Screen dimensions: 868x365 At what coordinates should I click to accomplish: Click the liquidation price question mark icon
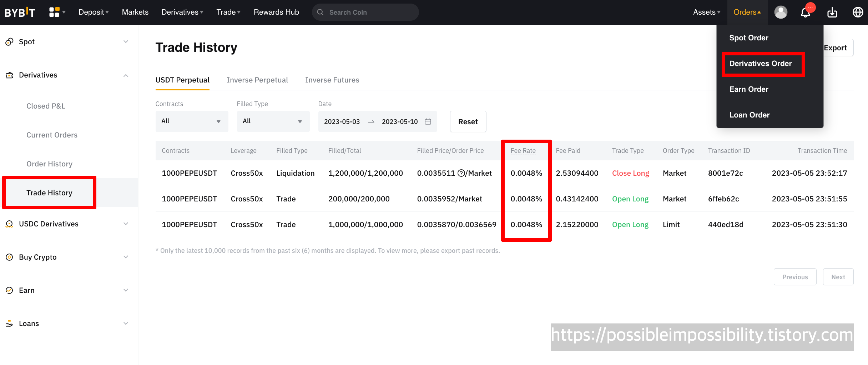tap(461, 173)
